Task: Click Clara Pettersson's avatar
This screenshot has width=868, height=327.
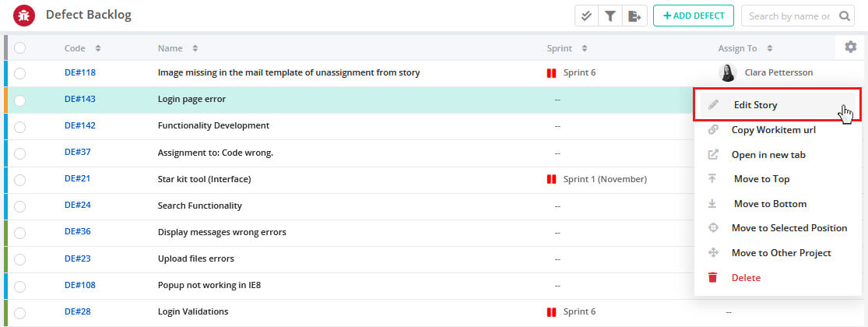Action: pos(727,72)
